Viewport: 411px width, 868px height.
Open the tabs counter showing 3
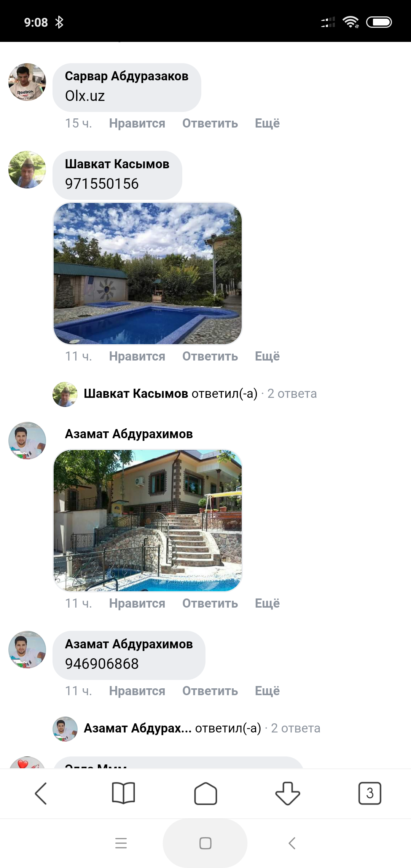[370, 793]
